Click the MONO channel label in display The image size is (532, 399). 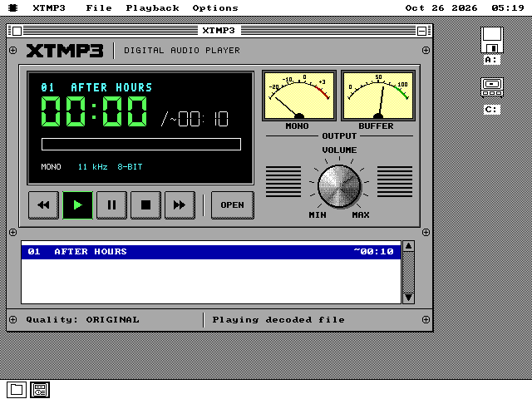(x=51, y=167)
